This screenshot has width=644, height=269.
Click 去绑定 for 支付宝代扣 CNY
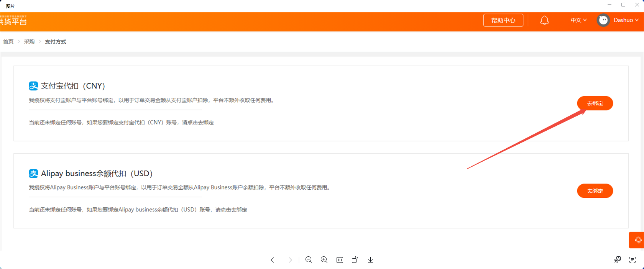tap(595, 103)
